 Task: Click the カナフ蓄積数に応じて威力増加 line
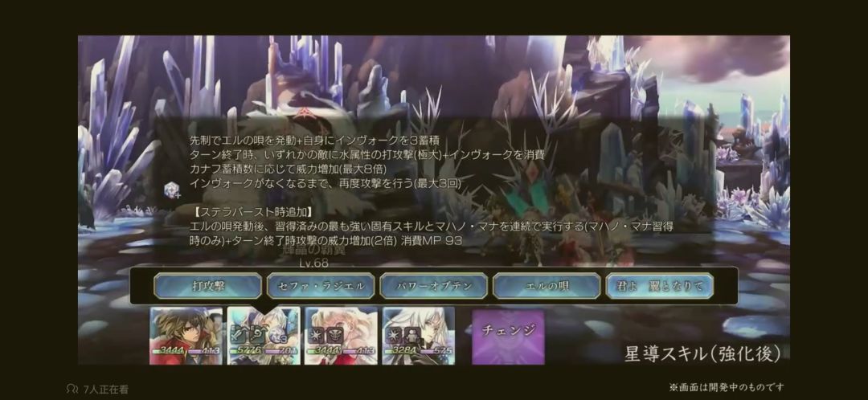point(288,168)
